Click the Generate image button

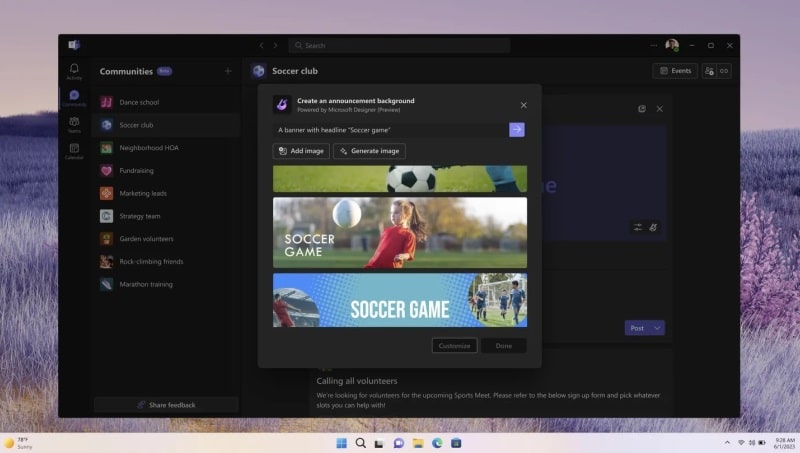click(369, 151)
